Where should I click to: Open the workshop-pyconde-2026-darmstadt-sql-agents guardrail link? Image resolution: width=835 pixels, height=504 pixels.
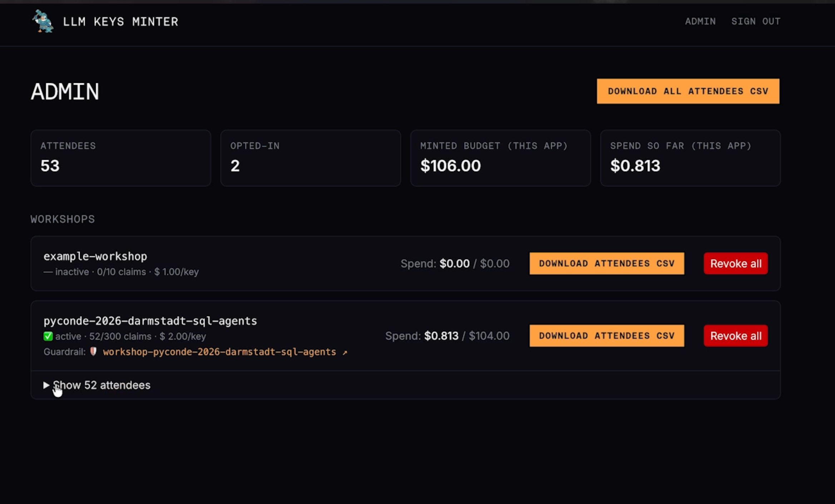coord(219,352)
